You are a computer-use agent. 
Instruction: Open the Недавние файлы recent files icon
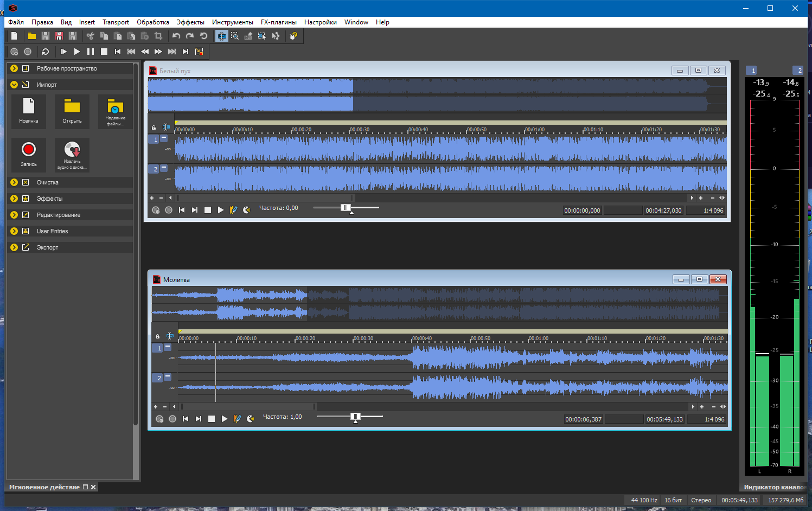[x=116, y=111]
